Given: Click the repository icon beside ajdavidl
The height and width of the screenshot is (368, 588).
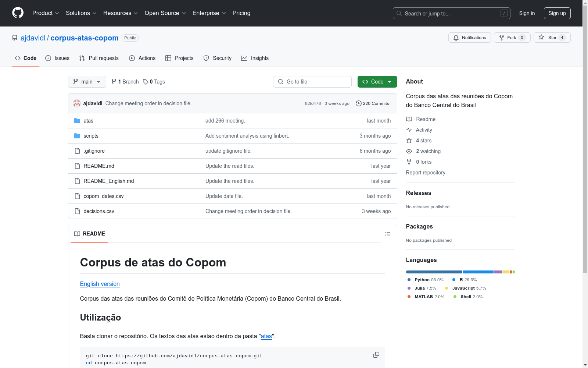Looking at the screenshot, I should (15, 38).
